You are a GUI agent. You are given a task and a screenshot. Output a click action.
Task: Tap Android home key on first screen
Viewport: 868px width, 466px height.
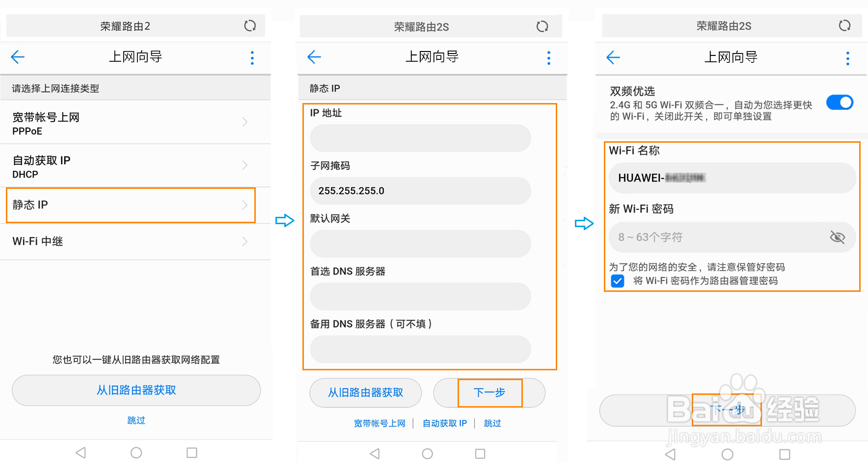(136, 452)
